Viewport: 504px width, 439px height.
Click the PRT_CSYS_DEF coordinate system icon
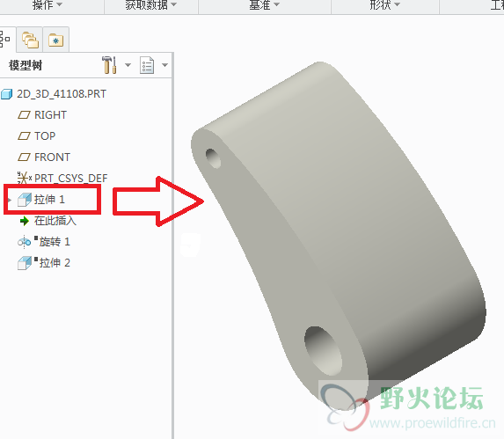24,178
